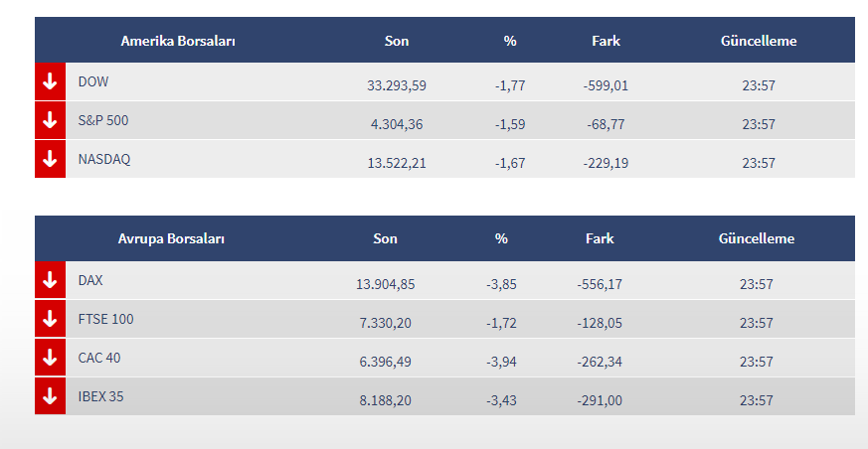Click the red arrow icon next to CAC 40
Image resolution: width=868 pixels, height=449 pixels.
(50, 358)
